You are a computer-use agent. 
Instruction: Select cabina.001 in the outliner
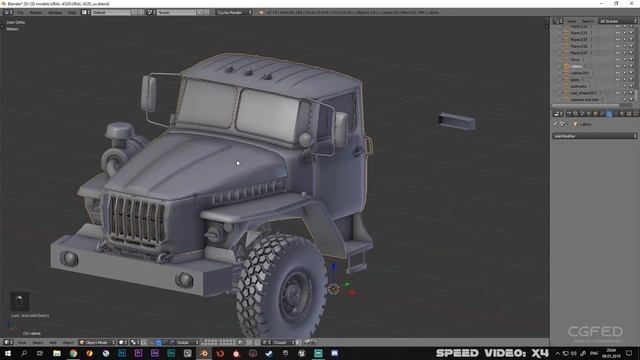pos(580,73)
